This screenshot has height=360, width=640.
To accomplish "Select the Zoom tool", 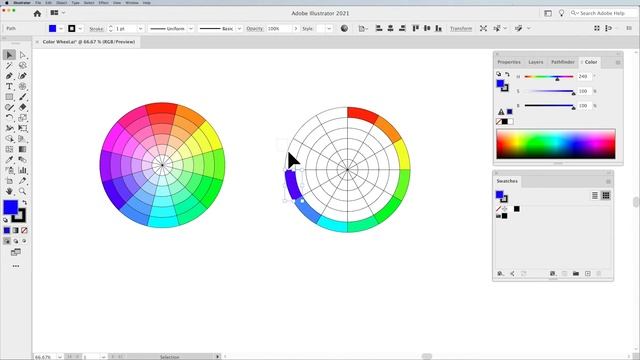I will (22, 191).
